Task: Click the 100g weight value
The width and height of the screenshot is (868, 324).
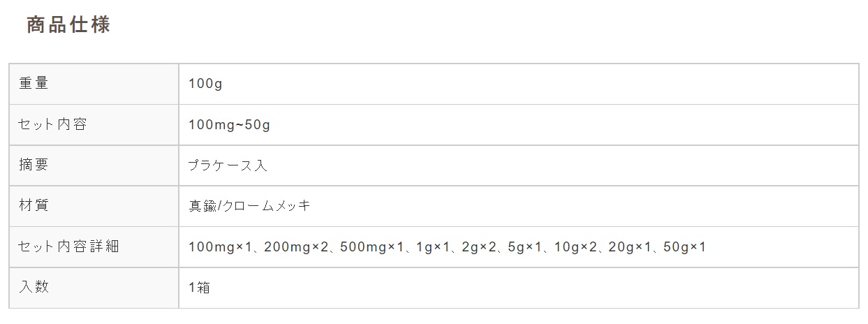Action: click(205, 84)
